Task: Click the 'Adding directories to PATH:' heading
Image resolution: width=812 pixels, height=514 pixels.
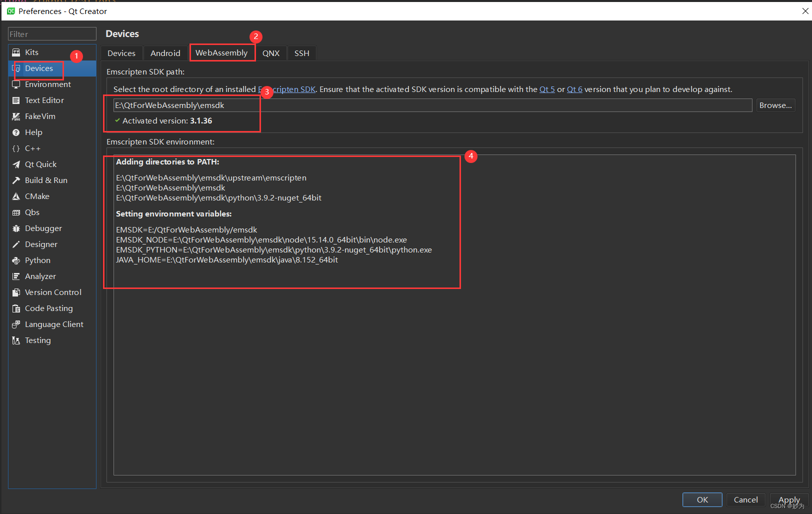Action: [x=167, y=162]
